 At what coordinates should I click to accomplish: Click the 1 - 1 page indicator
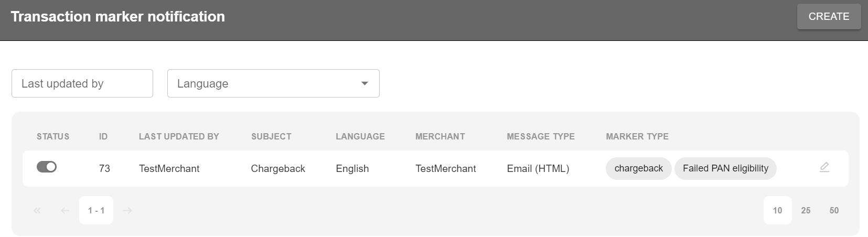(x=96, y=211)
